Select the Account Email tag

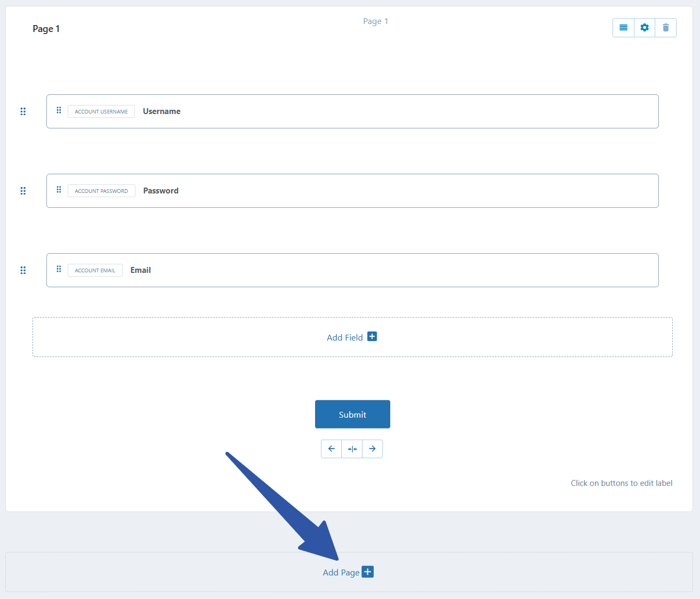(95, 270)
